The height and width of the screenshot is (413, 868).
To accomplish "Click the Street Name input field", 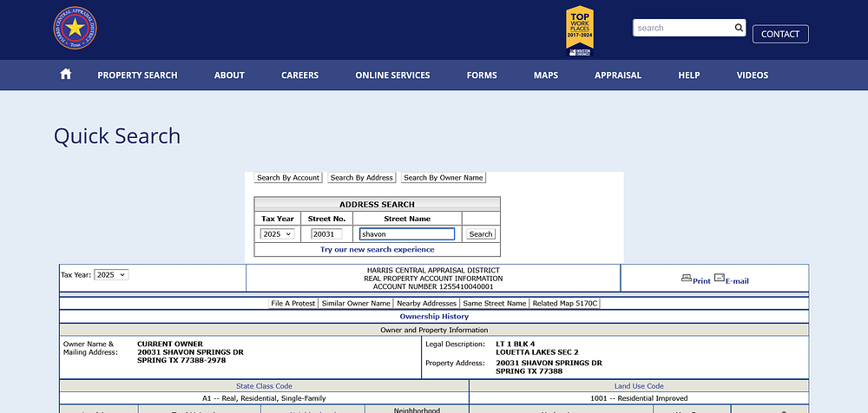I will click(407, 234).
